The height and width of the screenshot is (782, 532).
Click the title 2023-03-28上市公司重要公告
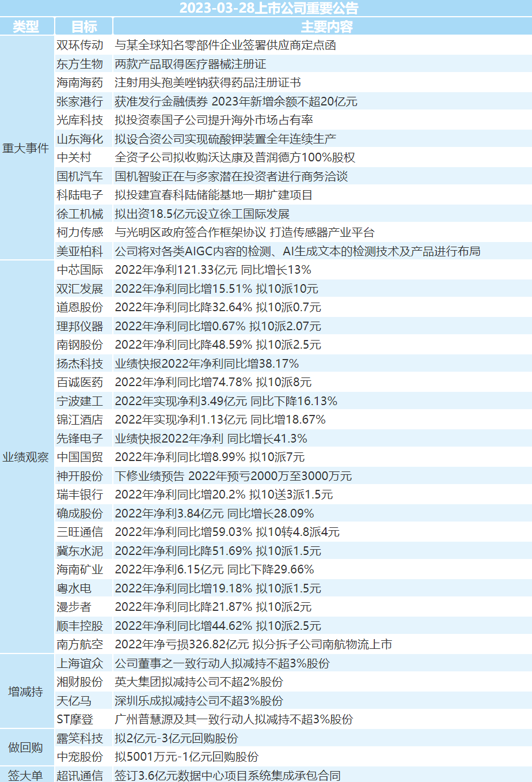269,8
